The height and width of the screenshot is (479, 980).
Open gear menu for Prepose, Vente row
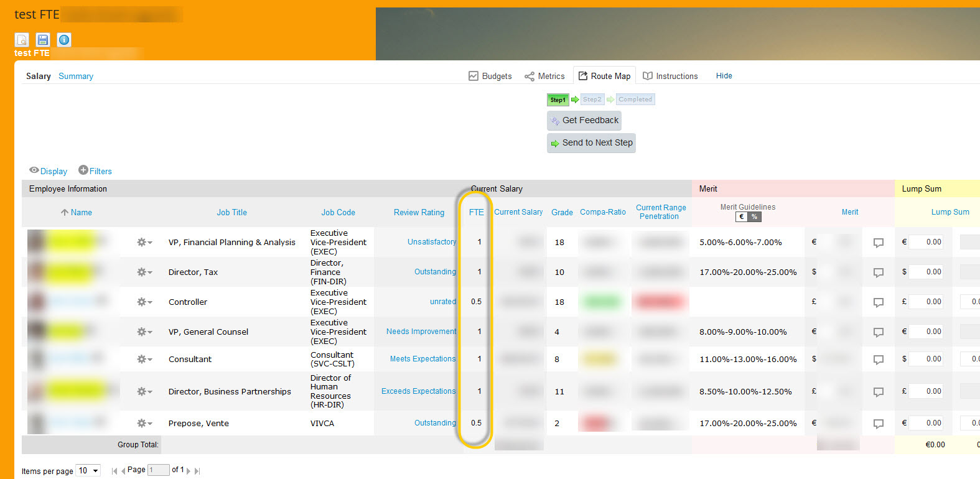pyautogui.click(x=144, y=423)
